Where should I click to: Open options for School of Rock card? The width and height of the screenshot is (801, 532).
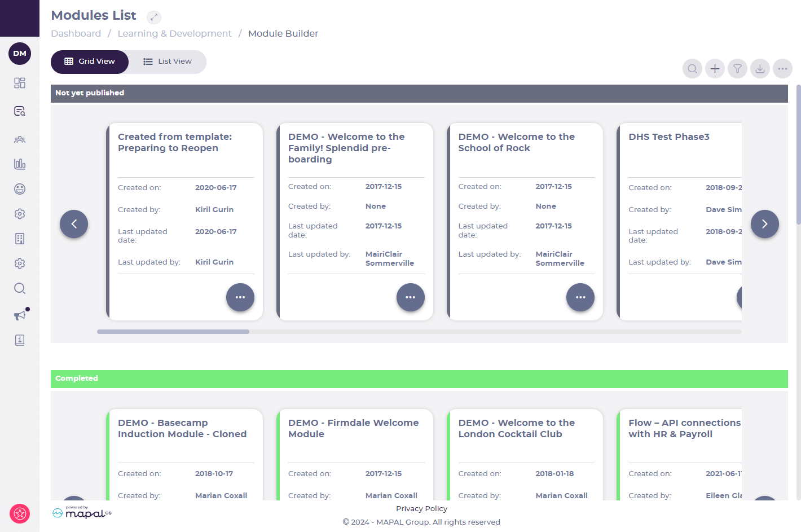coord(580,297)
